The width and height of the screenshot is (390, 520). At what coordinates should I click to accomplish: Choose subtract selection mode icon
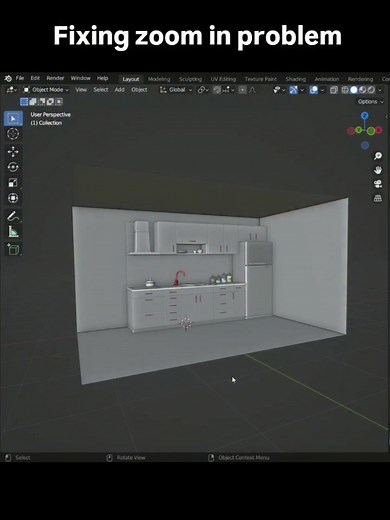(41, 102)
